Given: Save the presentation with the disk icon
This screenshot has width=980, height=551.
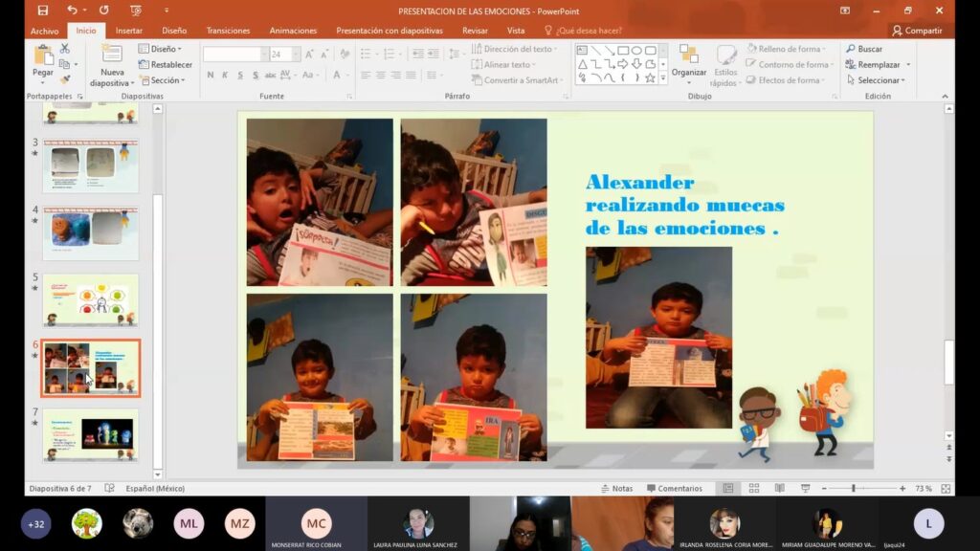Looking at the screenshot, I should tap(42, 11).
